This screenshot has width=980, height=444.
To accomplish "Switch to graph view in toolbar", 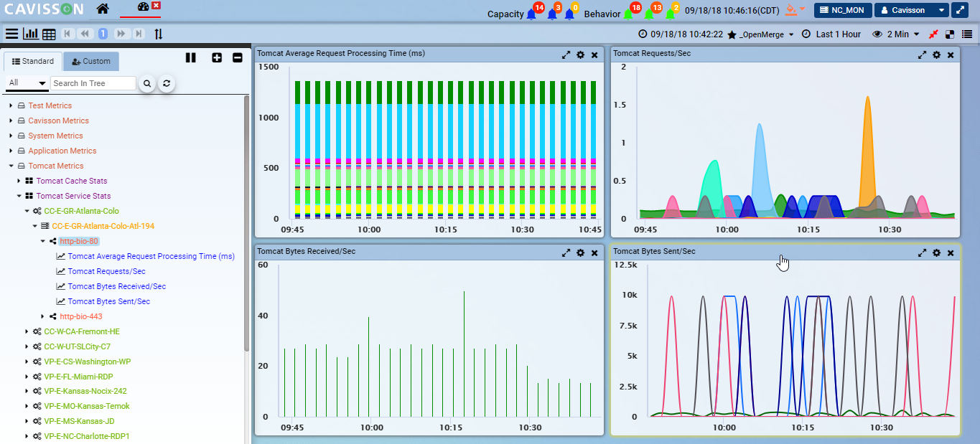I will (31, 34).
